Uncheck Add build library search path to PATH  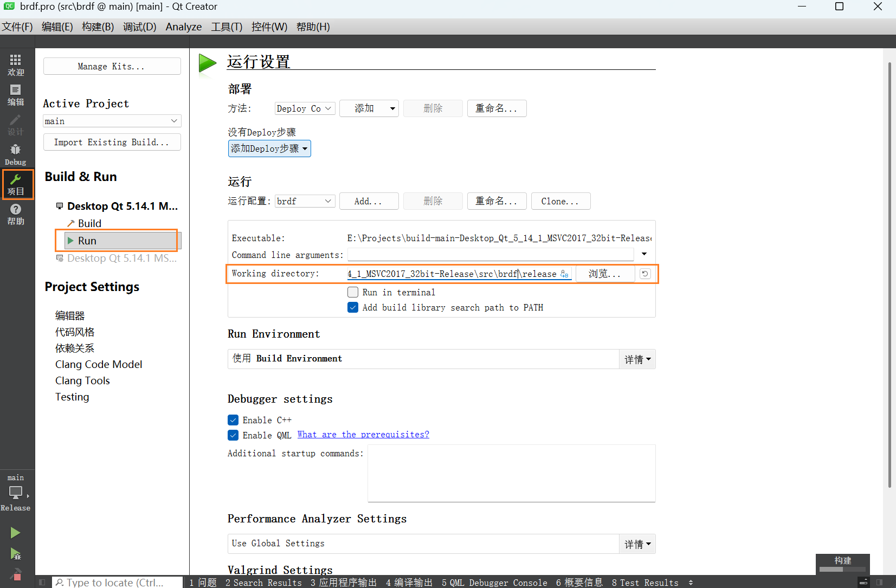tap(353, 307)
